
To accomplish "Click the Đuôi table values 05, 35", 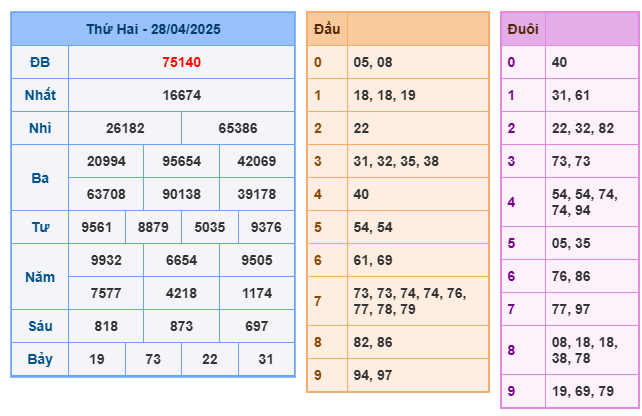I will (x=571, y=243).
